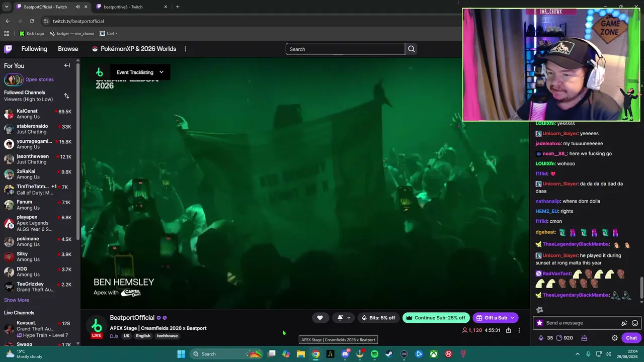Click the Beatport logo on the video overlay
Viewport: 644px width, 362px height.
coord(99,72)
